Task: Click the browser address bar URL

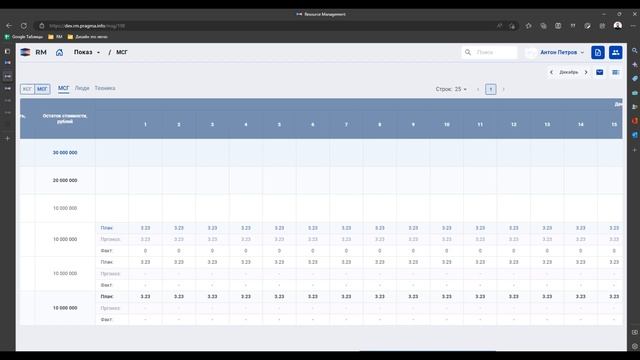Action: 87,26
